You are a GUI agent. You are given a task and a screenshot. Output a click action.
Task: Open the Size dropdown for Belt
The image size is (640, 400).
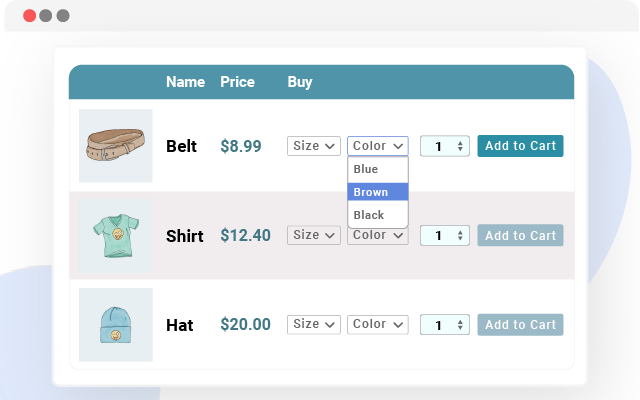tap(314, 146)
